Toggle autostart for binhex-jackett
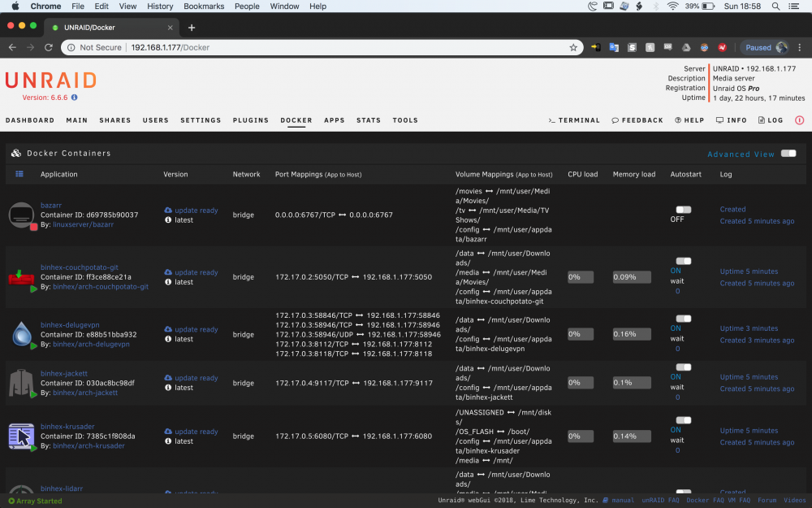Viewport: 812px width, 508px height. [683, 367]
